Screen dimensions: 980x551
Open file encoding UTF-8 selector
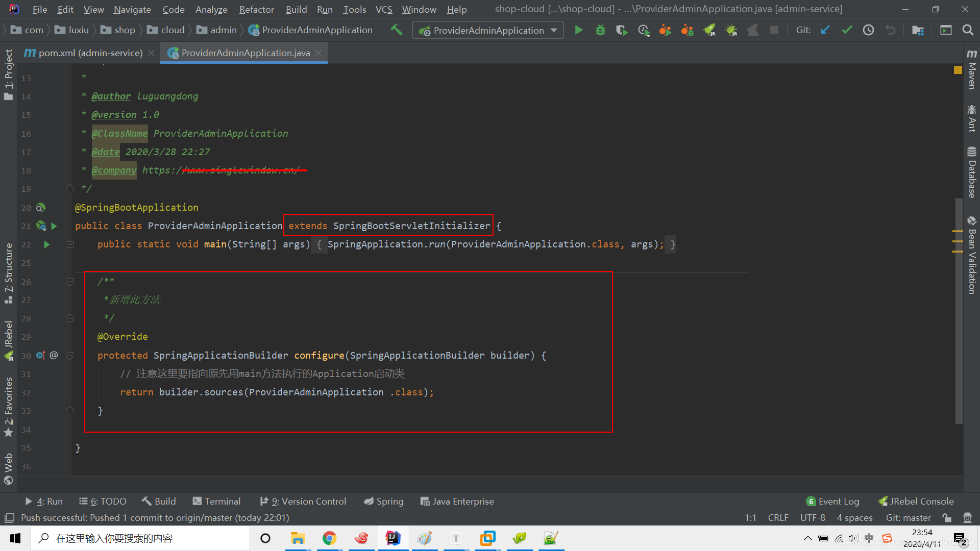click(813, 518)
